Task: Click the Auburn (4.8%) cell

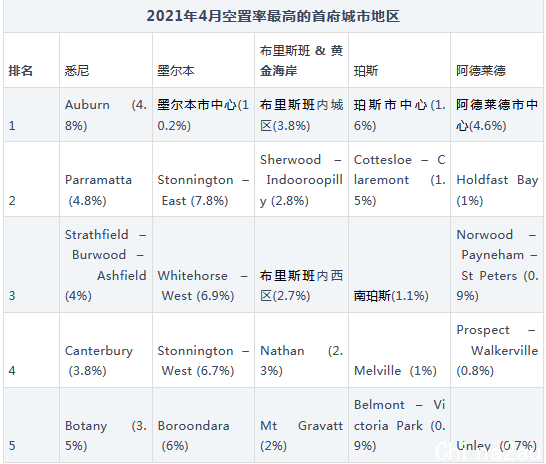Action: point(106,115)
